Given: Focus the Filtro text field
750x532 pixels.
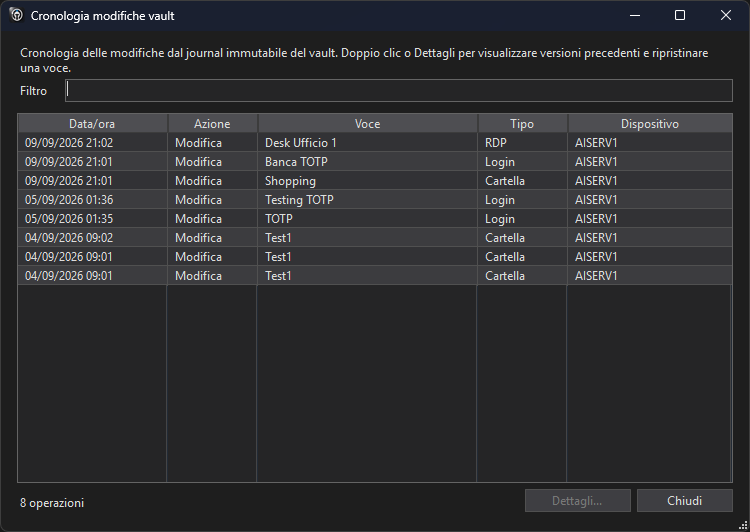Looking at the screenshot, I should click(398, 90).
